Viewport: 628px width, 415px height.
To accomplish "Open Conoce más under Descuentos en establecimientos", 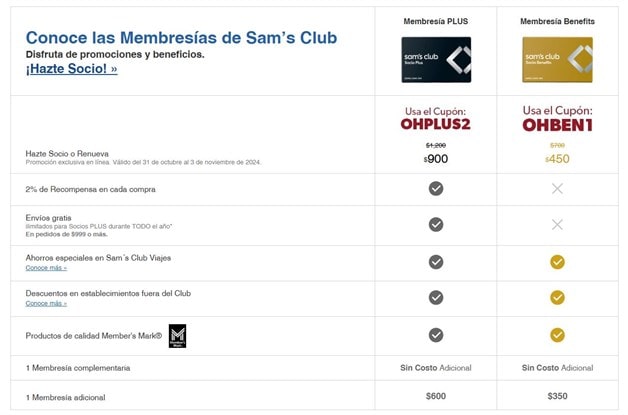I will 46,303.
